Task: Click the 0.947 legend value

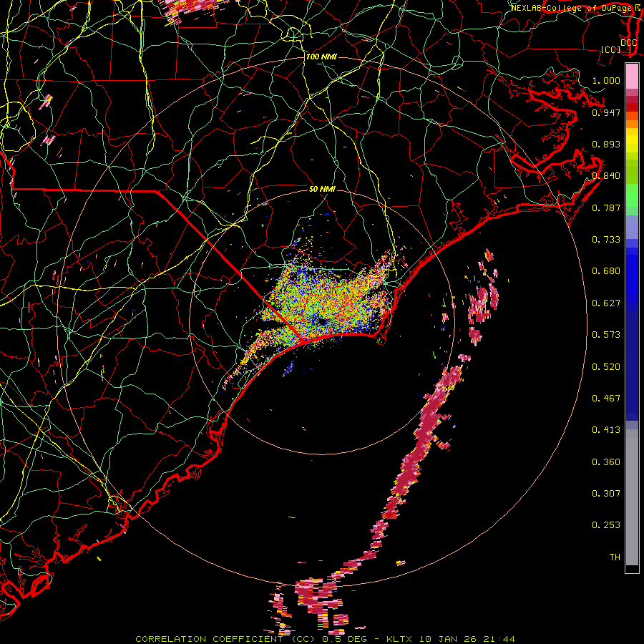Action: pos(606,112)
